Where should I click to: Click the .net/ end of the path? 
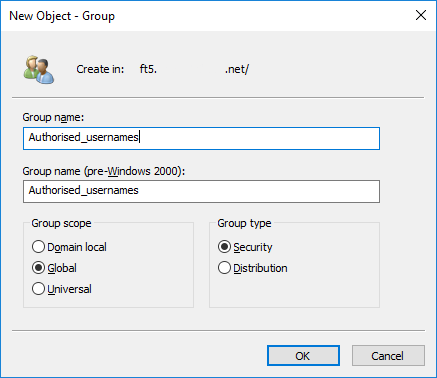coord(237,69)
